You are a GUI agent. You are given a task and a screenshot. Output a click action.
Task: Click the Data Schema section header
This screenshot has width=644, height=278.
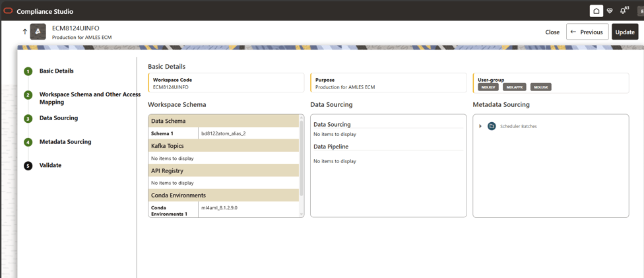[224, 121]
